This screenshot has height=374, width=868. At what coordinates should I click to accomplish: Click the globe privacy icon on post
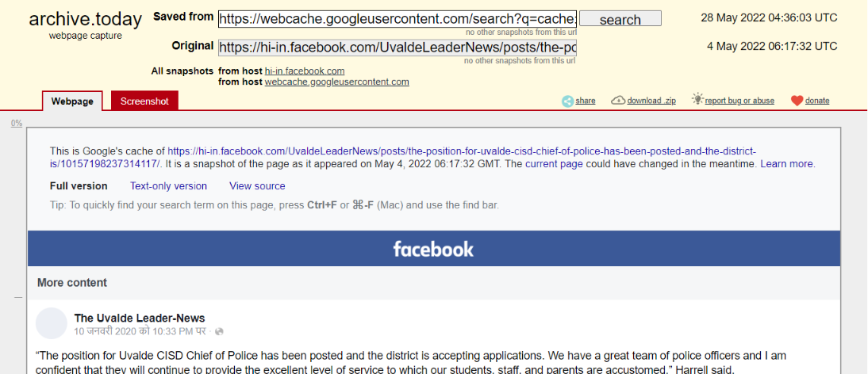[219, 331]
